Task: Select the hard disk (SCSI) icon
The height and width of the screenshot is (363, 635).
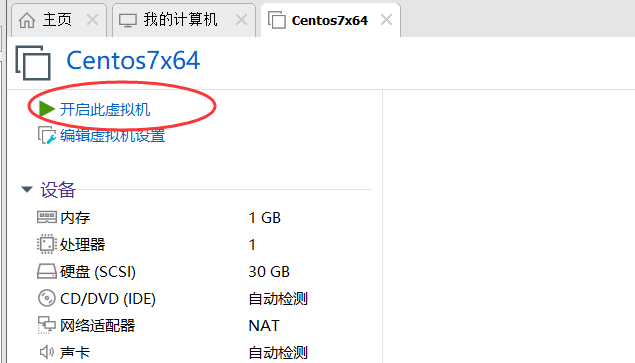Action: tap(47, 271)
